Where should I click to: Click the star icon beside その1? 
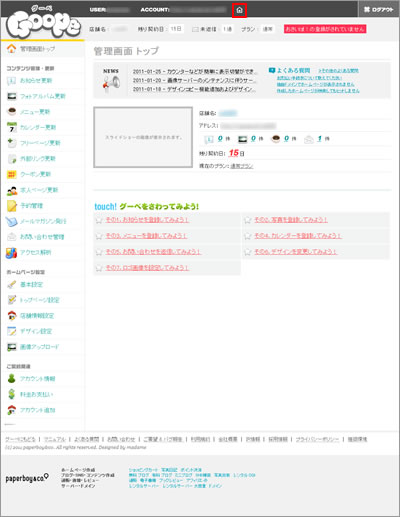[x=99, y=220]
